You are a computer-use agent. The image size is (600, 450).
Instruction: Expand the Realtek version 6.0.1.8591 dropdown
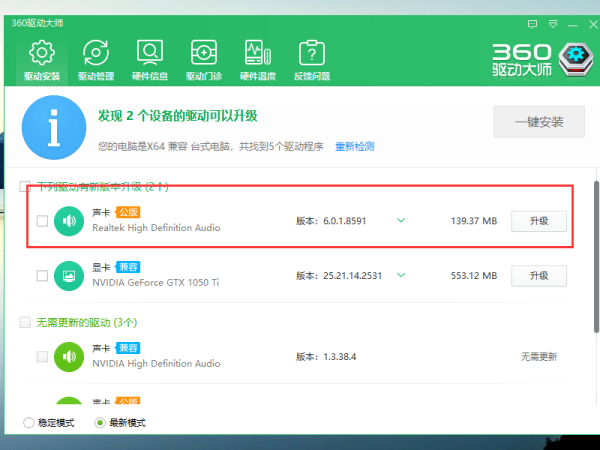point(401,221)
